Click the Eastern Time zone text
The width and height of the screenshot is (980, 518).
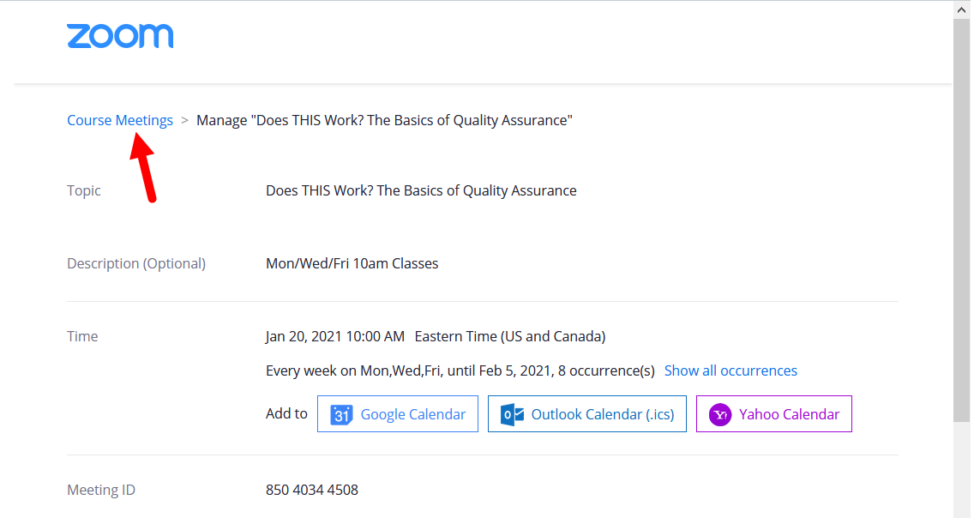coord(510,336)
